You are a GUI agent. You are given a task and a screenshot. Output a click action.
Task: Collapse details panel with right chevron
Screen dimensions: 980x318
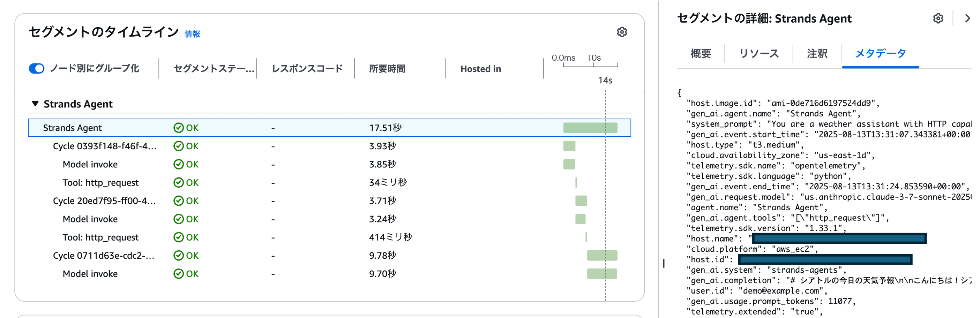tap(967, 18)
